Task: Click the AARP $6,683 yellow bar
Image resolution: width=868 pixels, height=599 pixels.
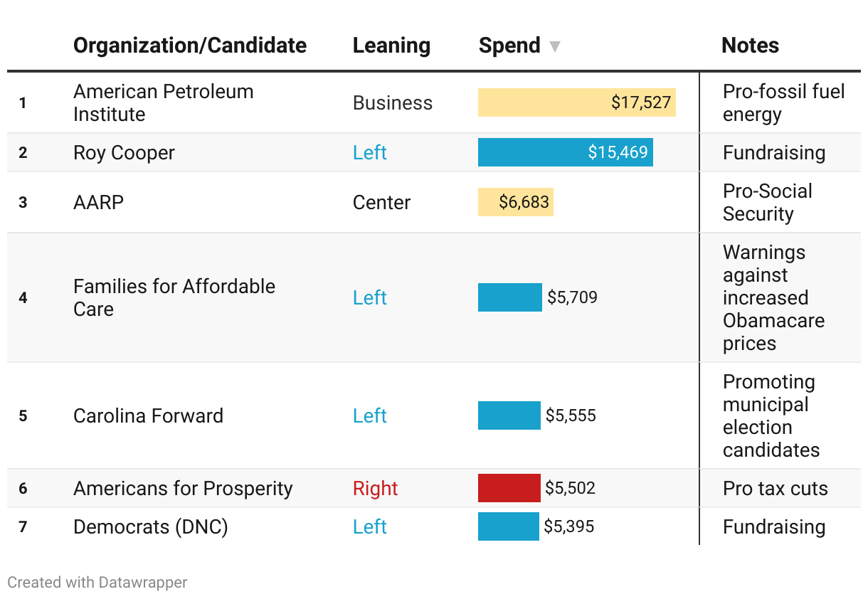Action: click(x=515, y=202)
